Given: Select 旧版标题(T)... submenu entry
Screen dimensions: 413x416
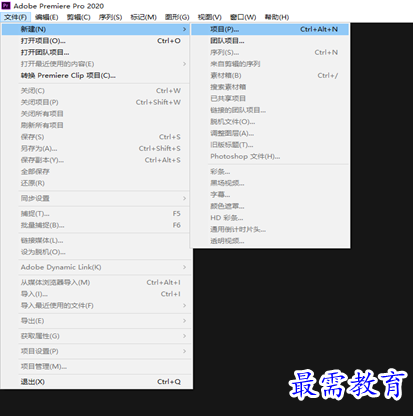Looking at the screenshot, I should point(270,145).
